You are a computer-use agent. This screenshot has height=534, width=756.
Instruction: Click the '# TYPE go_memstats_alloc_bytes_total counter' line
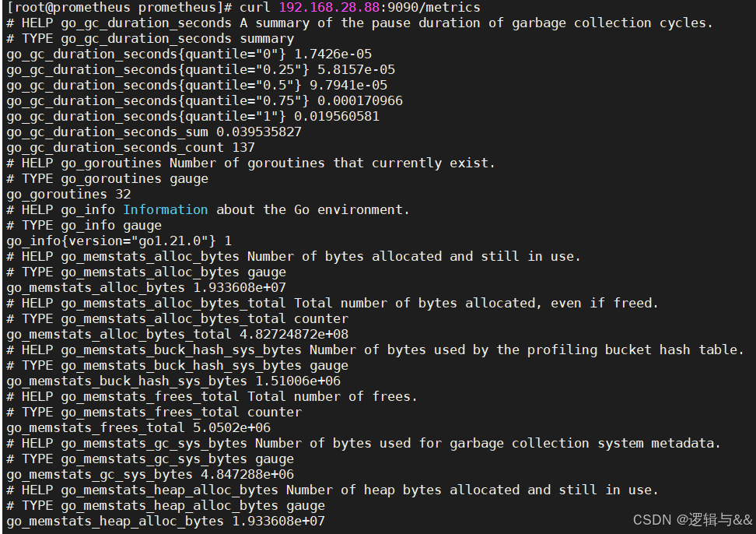coord(177,318)
